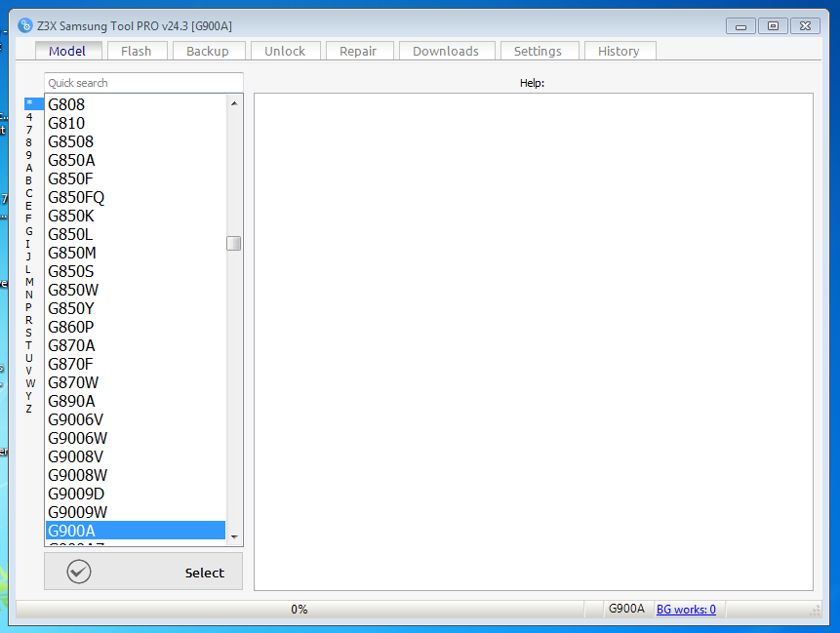Select model G870W in the list
The width and height of the screenshot is (840, 633).
point(135,382)
